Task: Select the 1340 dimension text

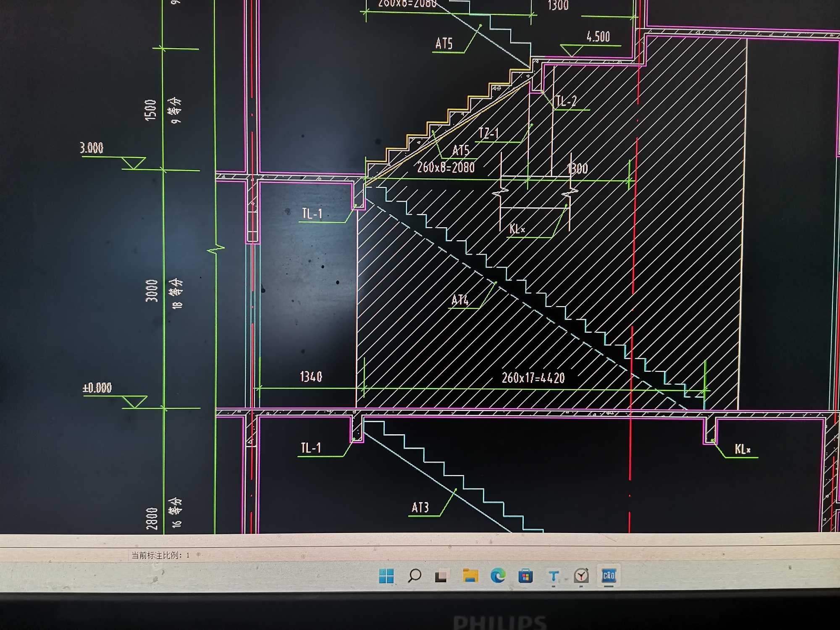Action: pos(311,377)
